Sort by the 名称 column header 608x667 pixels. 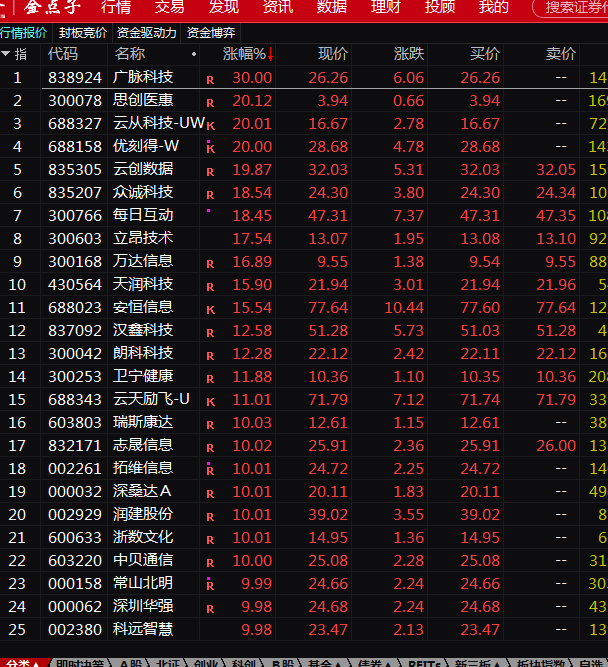pyautogui.click(x=130, y=54)
